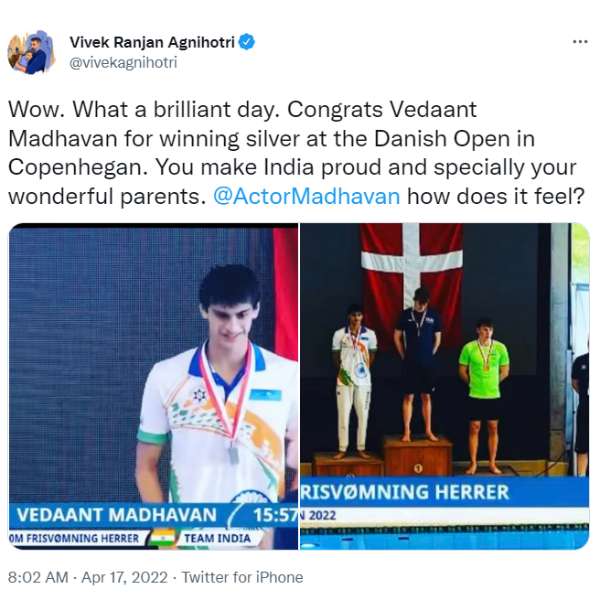Click the 8:02 AM timestamp
Screen dimensions: 600x600
[38, 577]
